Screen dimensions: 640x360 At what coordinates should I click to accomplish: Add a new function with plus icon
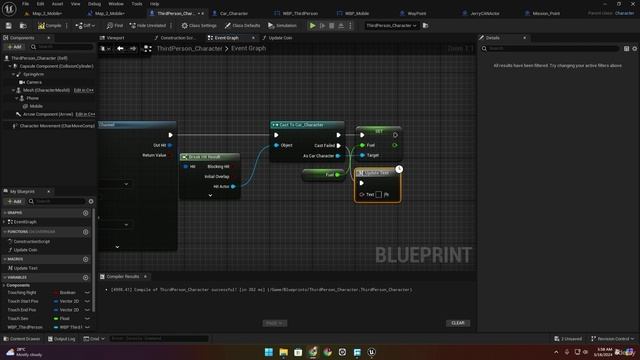pos(85,232)
